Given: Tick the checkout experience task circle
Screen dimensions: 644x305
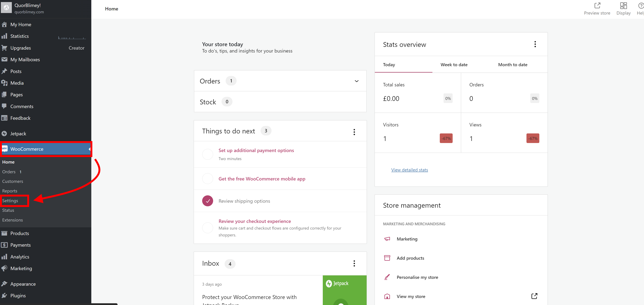Looking at the screenshot, I should pos(207,228).
